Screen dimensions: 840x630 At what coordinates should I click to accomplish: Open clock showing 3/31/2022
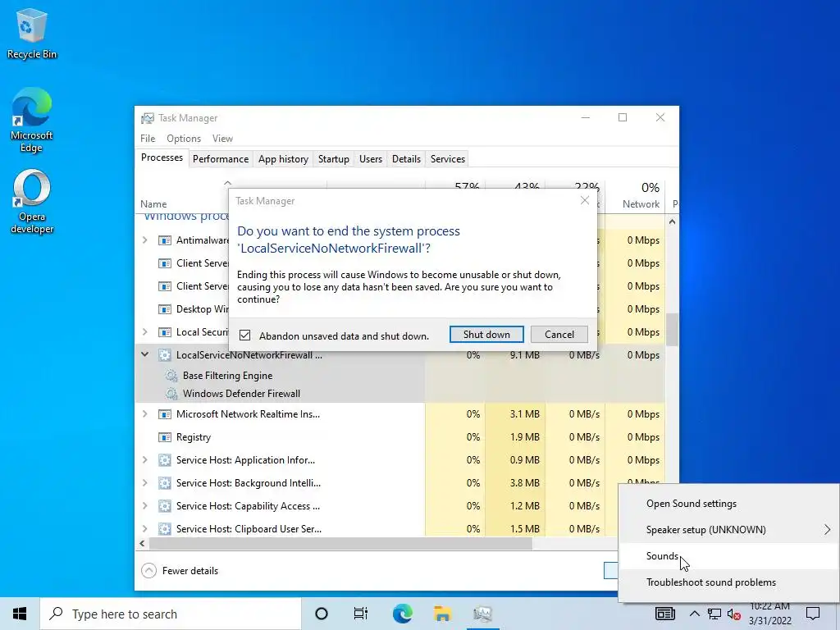pos(769,614)
